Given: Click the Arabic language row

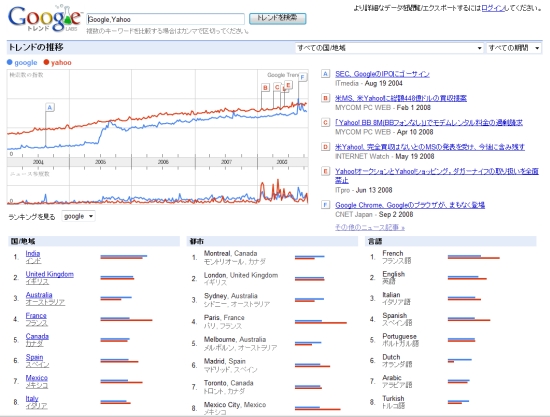Looking at the screenshot, I should tap(450, 381).
